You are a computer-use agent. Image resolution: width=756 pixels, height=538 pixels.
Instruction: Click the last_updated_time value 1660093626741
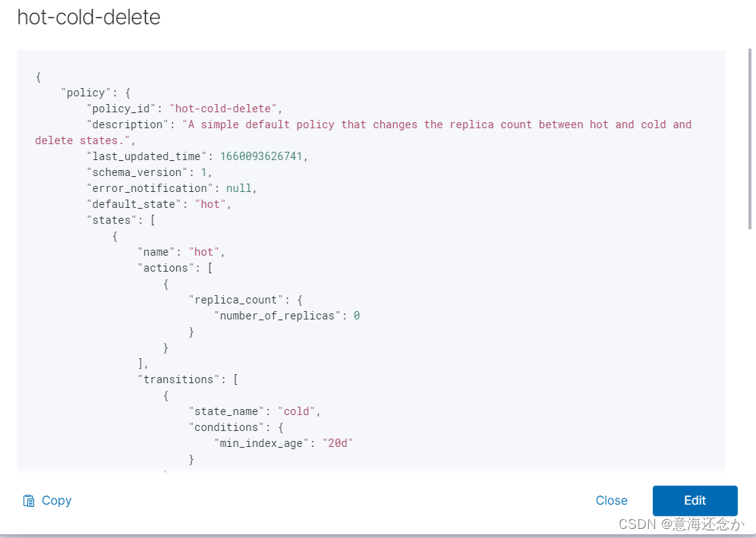[264, 156]
